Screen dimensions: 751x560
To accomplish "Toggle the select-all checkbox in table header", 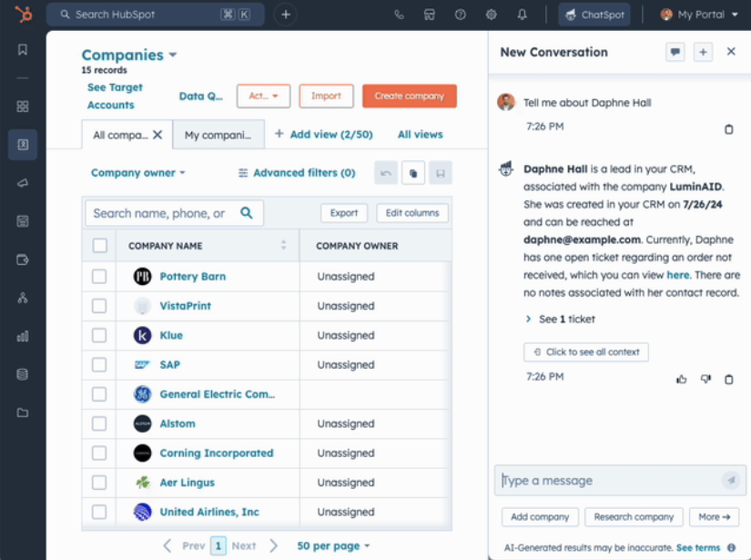I will [x=99, y=245].
